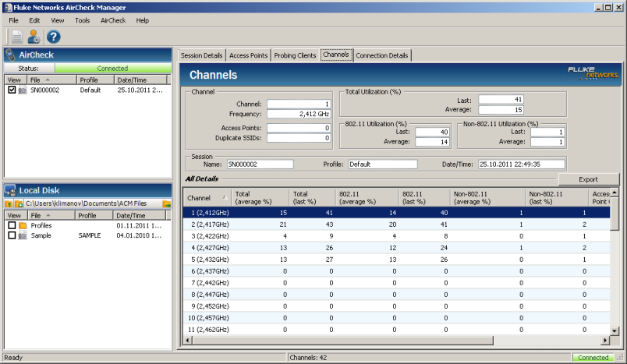Click the Session Name field SN000002
The image size is (627, 364).
(260, 164)
